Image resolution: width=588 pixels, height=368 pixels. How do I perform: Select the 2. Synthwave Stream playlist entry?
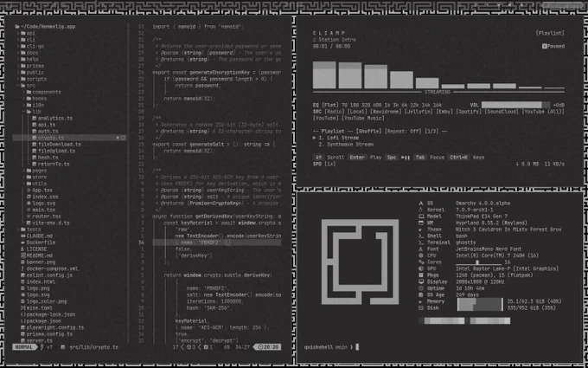click(346, 145)
